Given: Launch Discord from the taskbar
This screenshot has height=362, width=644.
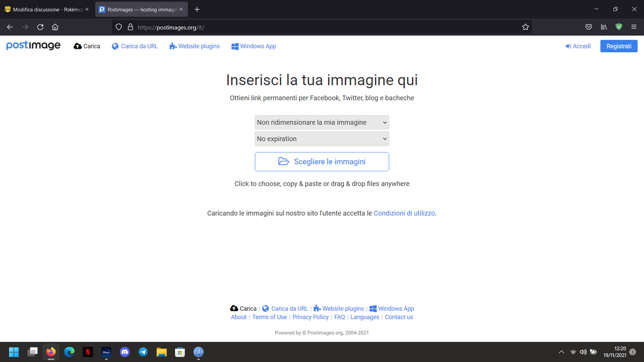Looking at the screenshot, I should click(x=124, y=352).
